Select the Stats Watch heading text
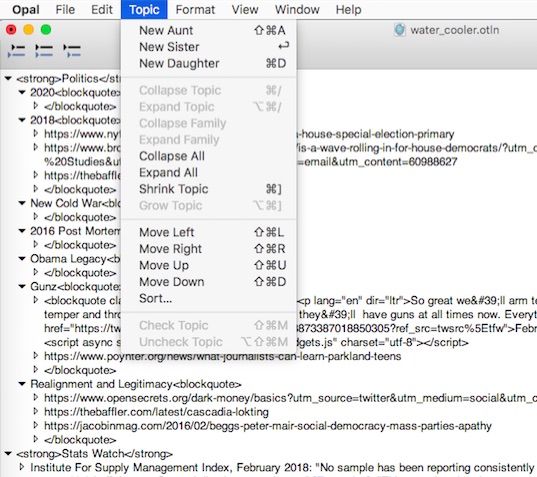The width and height of the screenshot is (537, 477). pos(95,454)
